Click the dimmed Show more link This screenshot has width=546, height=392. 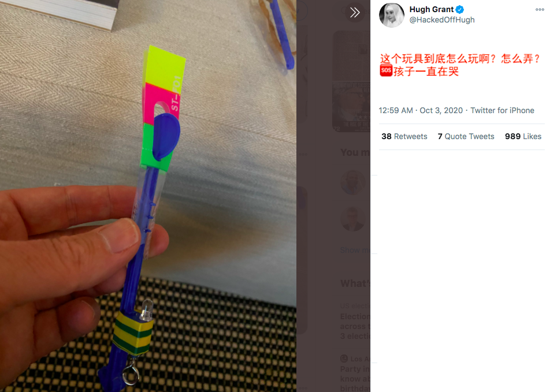[x=355, y=250]
